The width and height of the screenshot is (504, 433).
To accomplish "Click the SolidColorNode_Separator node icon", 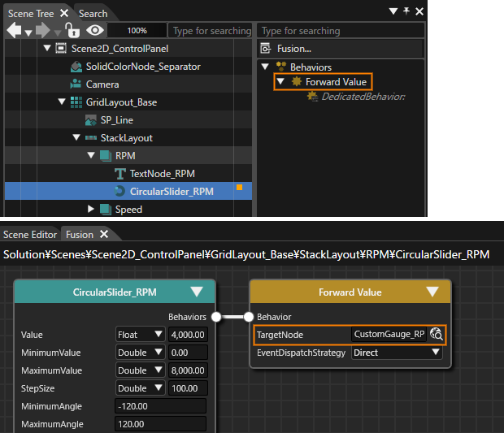I will point(76,67).
